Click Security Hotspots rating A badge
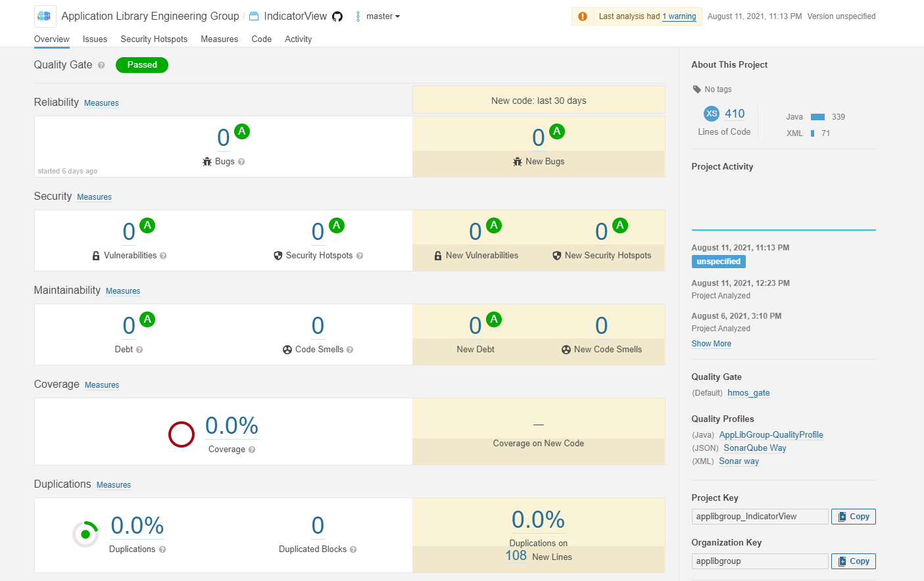Image resolution: width=924 pixels, height=581 pixels. 337,225
